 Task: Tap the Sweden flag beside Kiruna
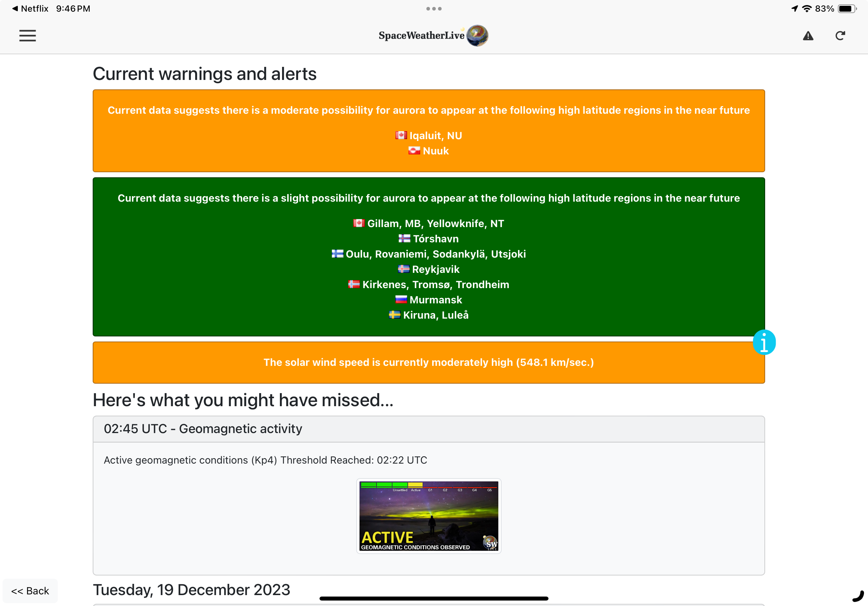pos(394,315)
